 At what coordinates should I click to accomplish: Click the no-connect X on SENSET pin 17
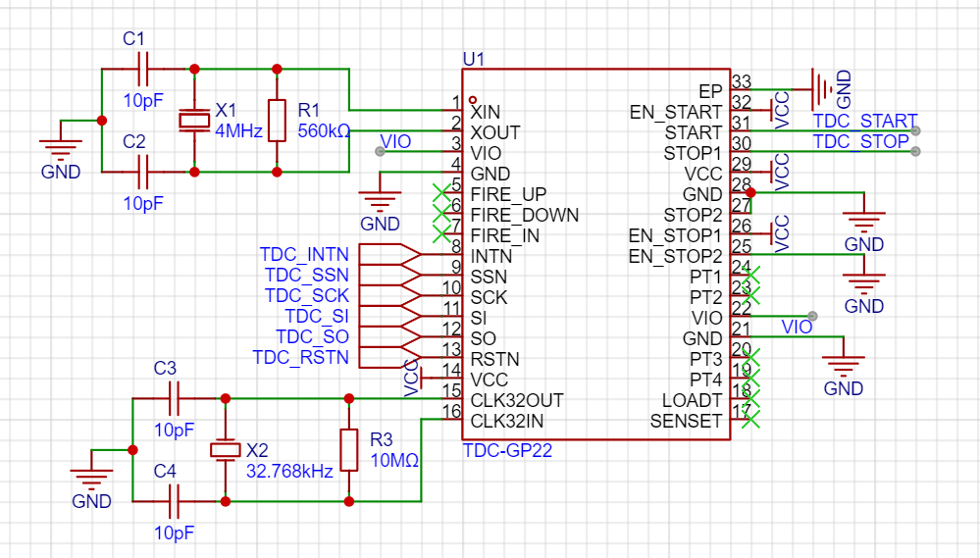(750, 420)
